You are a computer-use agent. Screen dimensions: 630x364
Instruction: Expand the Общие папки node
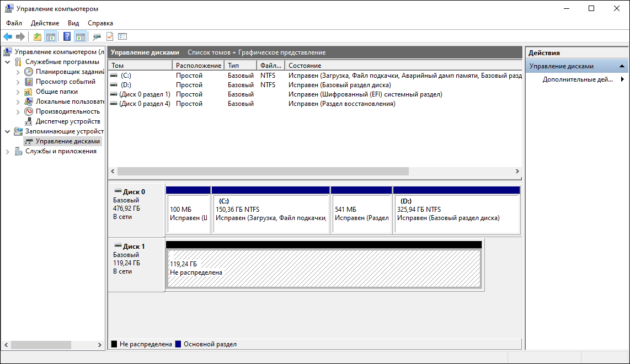click(18, 92)
